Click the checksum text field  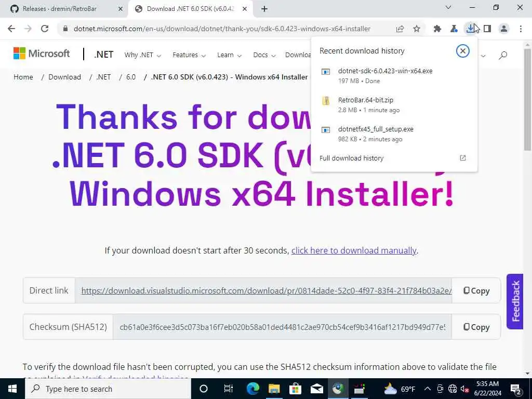[x=282, y=327]
